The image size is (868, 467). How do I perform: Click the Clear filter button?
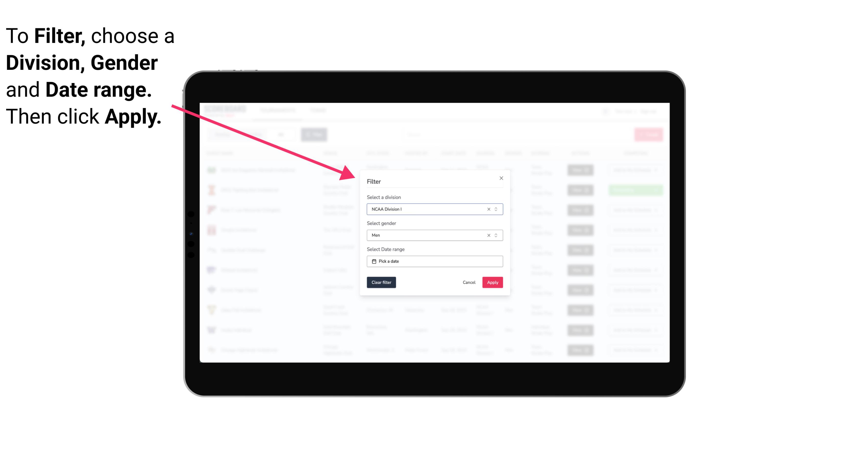coord(381,283)
